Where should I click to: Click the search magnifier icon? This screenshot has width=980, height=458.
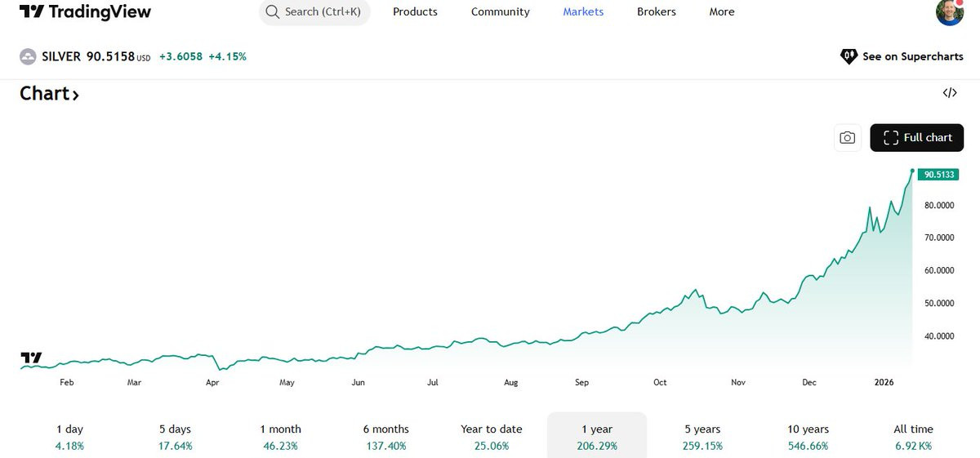273,12
